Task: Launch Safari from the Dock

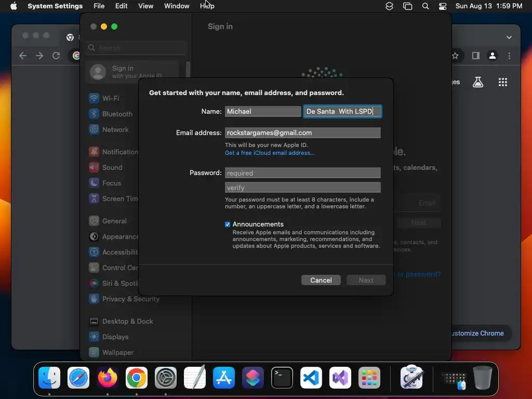Action: pos(78,378)
